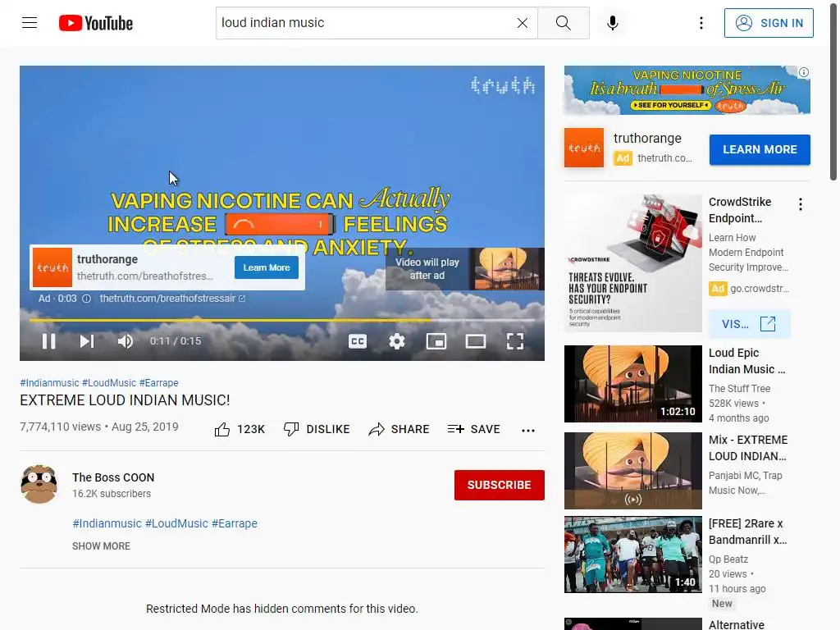
Task: Open thetruth.com/breathofstressair link in player
Action: click(172, 299)
